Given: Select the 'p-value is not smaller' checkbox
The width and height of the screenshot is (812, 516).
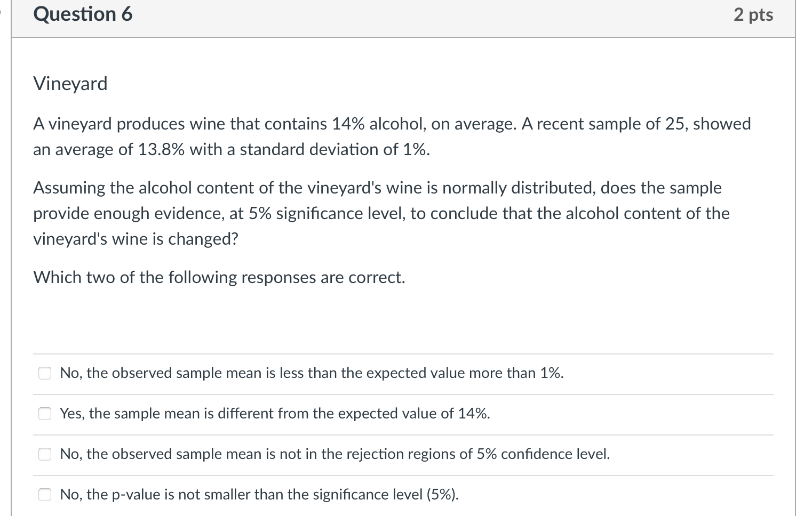Looking at the screenshot, I should click(45, 495).
